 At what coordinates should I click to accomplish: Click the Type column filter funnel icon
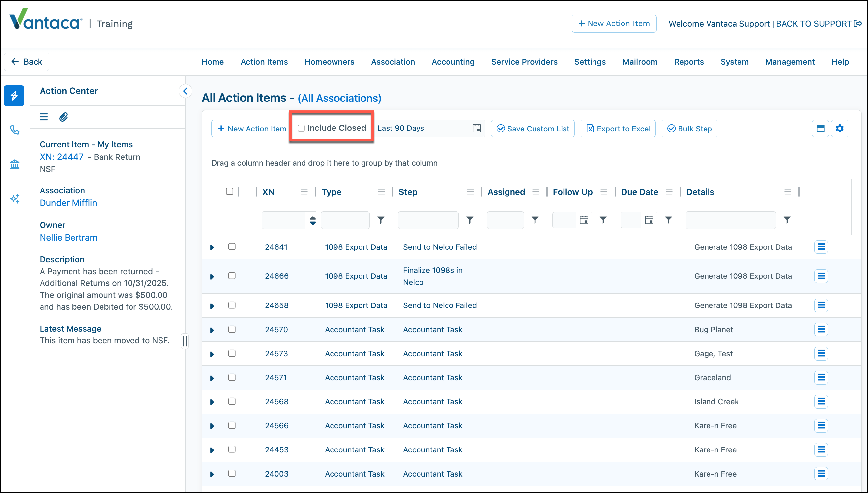(381, 220)
